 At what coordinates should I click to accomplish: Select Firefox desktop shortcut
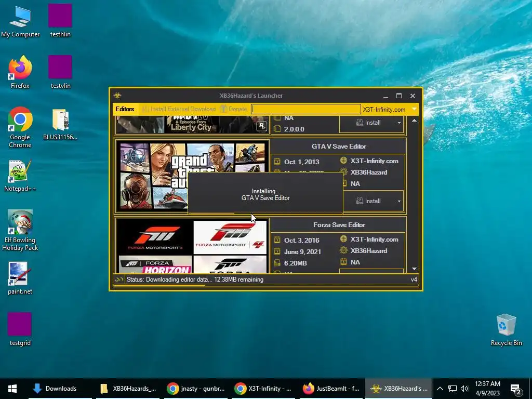point(20,72)
